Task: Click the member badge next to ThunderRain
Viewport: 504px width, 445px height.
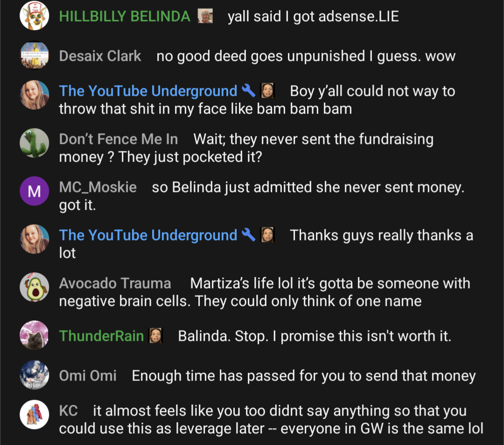Action: [x=156, y=336]
